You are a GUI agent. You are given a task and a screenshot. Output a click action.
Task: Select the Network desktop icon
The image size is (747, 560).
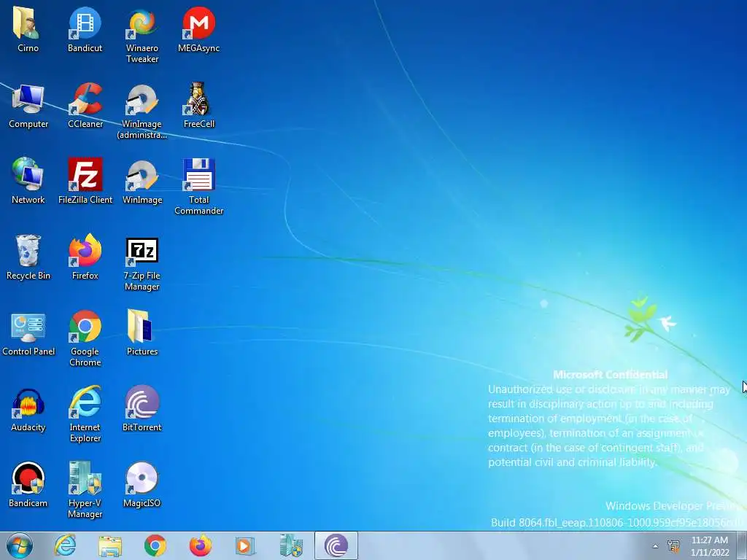28,181
